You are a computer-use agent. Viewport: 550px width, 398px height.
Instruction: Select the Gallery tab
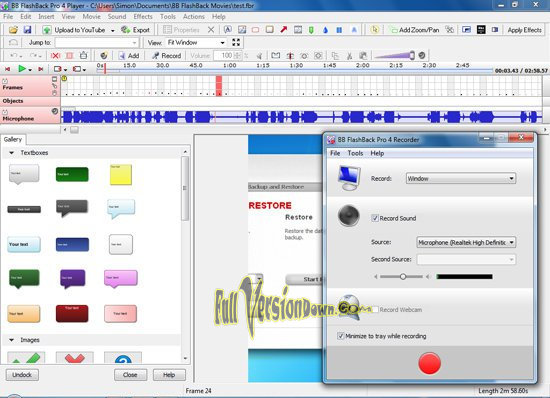click(13, 139)
